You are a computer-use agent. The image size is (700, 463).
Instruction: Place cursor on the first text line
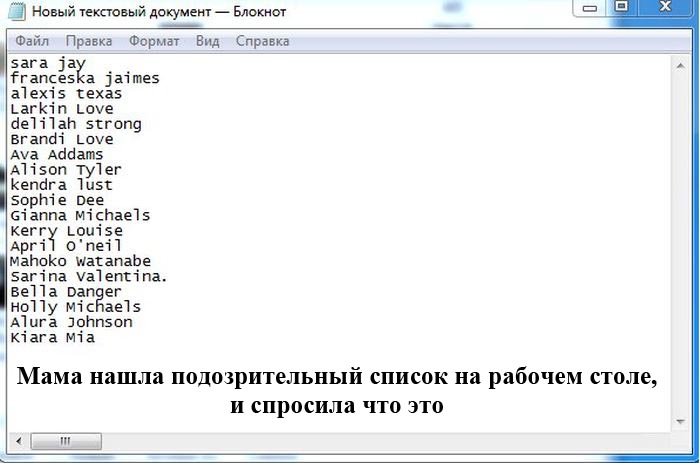tap(48, 63)
